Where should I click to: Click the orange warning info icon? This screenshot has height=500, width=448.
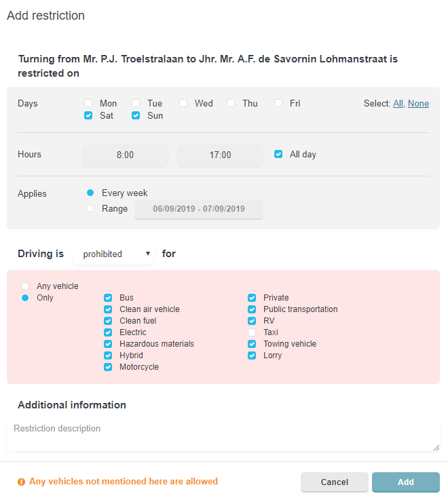click(22, 482)
